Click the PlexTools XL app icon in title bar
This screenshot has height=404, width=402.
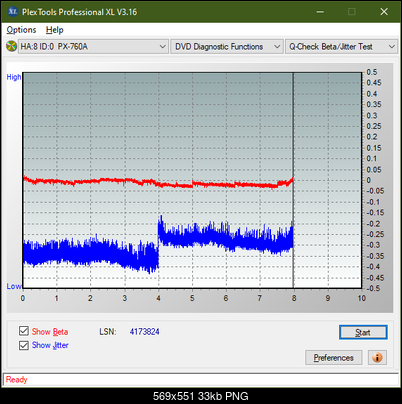point(12,12)
